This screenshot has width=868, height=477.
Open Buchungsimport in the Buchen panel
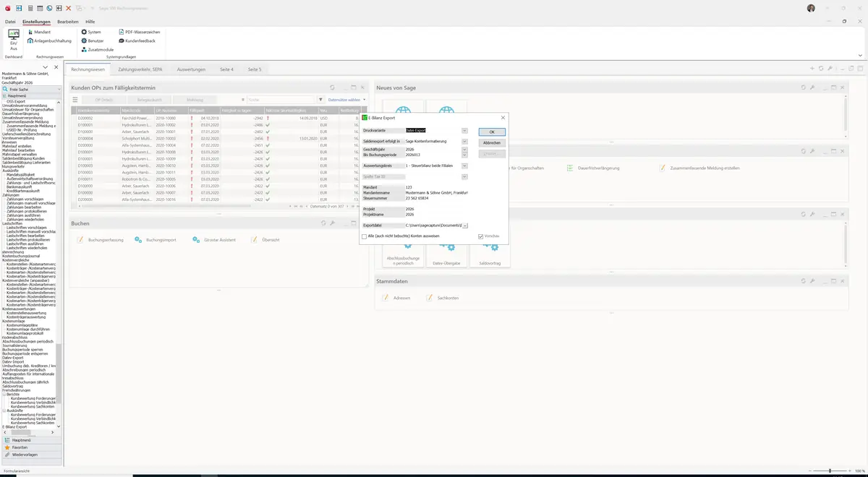click(156, 240)
